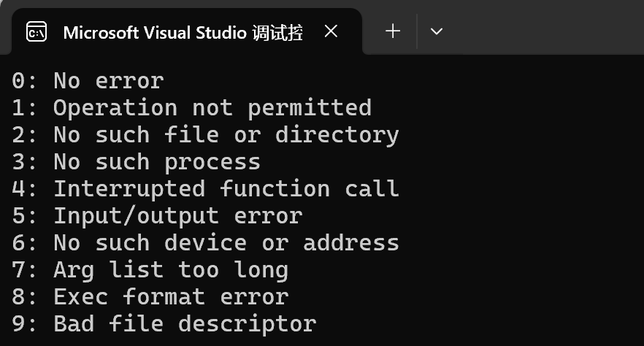This screenshot has height=346, width=644.
Task: Click the 'No such process' output line
Action: pyautogui.click(x=136, y=163)
